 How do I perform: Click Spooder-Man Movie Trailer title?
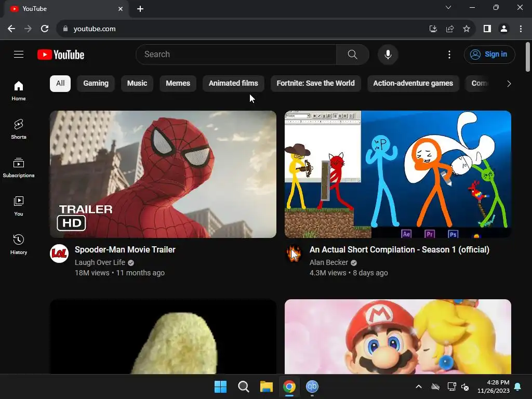(125, 250)
